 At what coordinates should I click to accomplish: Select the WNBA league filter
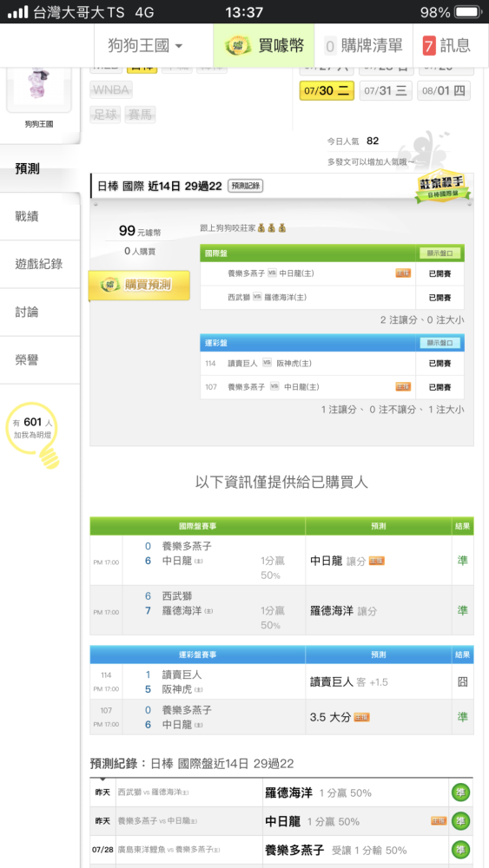(x=111, y=89)
